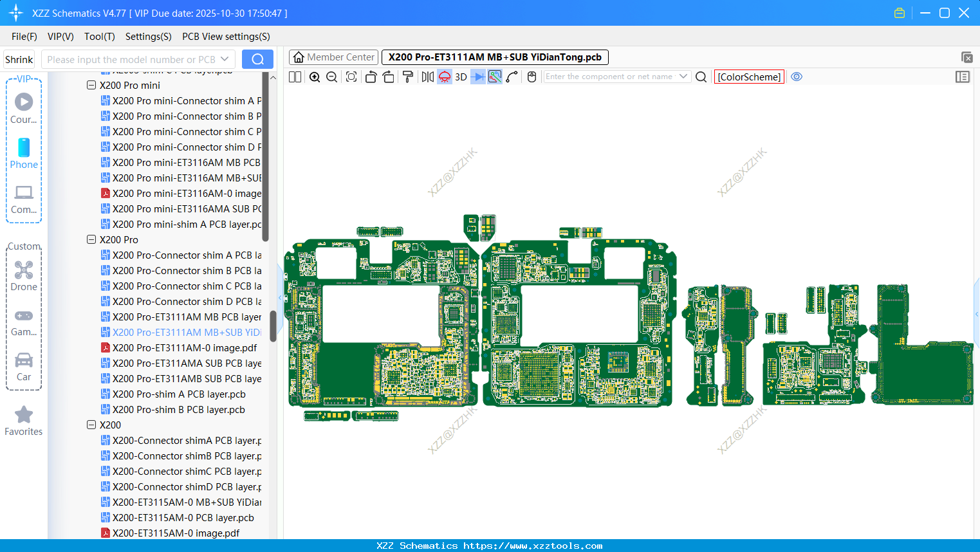Collapse the X200 Pro mini tree group
The height and width of the screenshot is (552, 980).
(x=91, y=85)
